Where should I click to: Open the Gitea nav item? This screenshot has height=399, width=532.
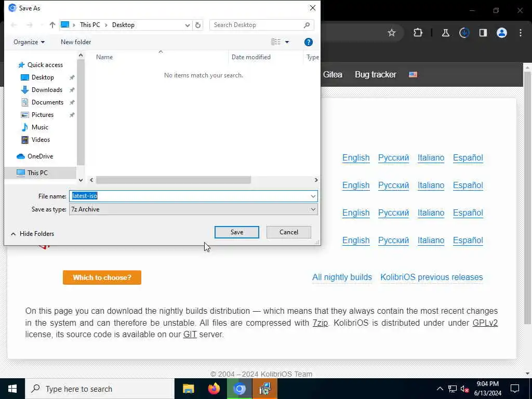pyautogui.click(x=332, y=75)
